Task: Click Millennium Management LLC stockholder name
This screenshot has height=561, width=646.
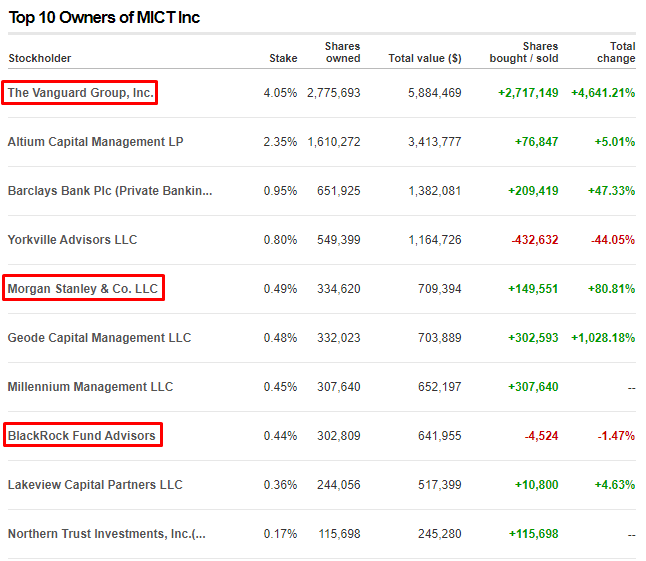Action: click(91, 387)
